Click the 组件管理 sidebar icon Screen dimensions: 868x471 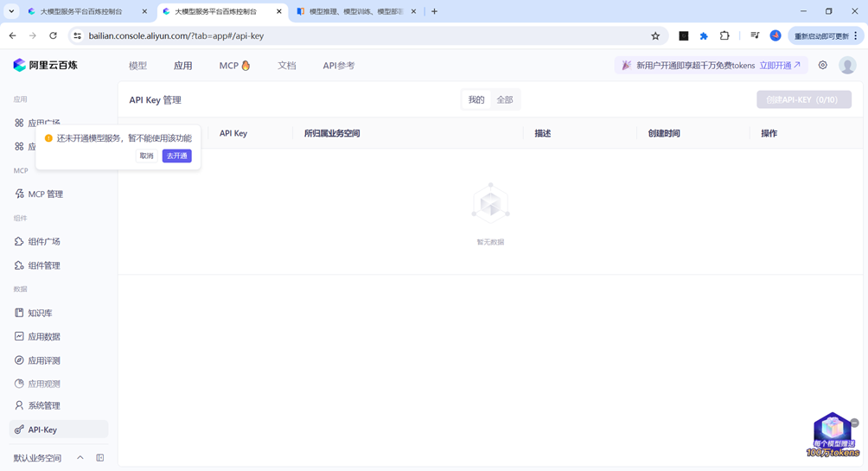[x=19, y=265]
